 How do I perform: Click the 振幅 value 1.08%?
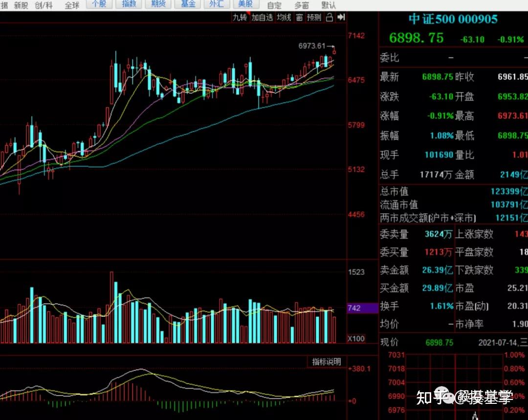[x=441, y=136]
